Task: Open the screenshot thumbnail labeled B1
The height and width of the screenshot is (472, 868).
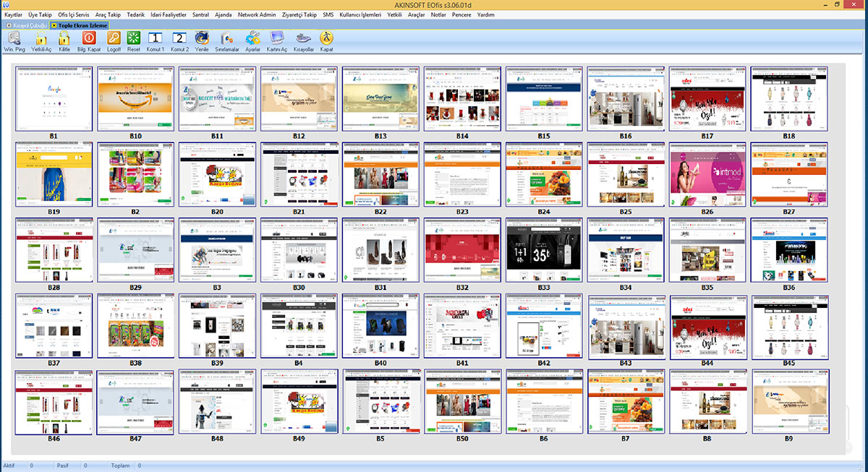Action: [x=53, y=100]
